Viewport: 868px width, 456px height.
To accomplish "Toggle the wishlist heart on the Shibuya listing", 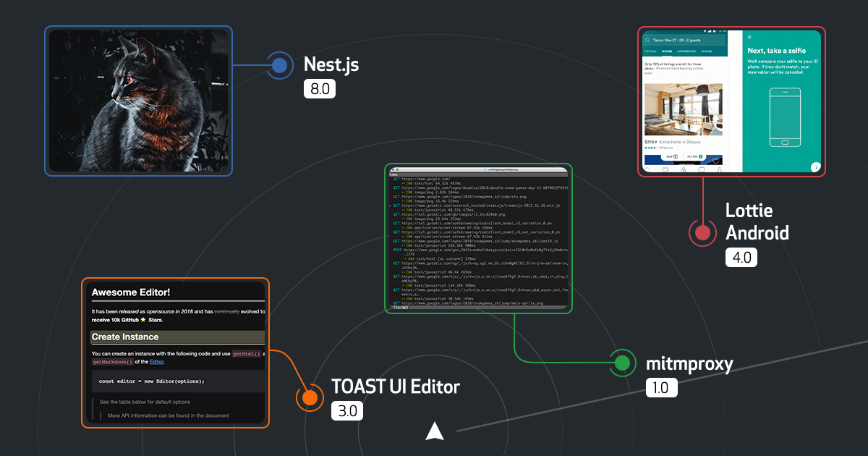I will point(716,89).
